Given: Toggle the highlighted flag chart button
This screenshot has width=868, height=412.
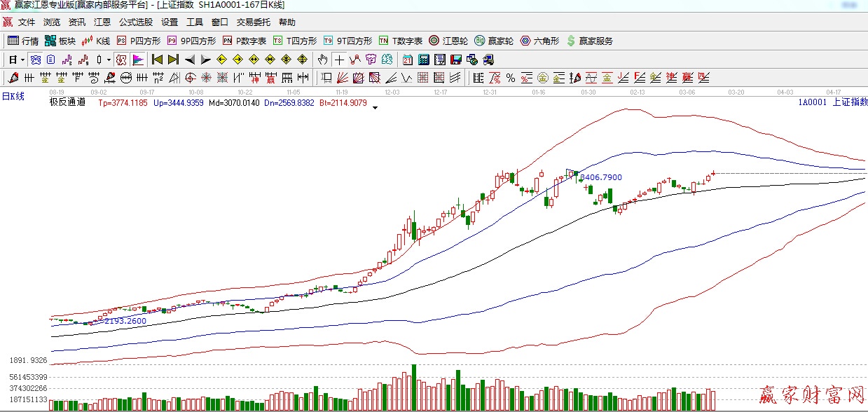Looking at the screenshot, I should (138, 60).
